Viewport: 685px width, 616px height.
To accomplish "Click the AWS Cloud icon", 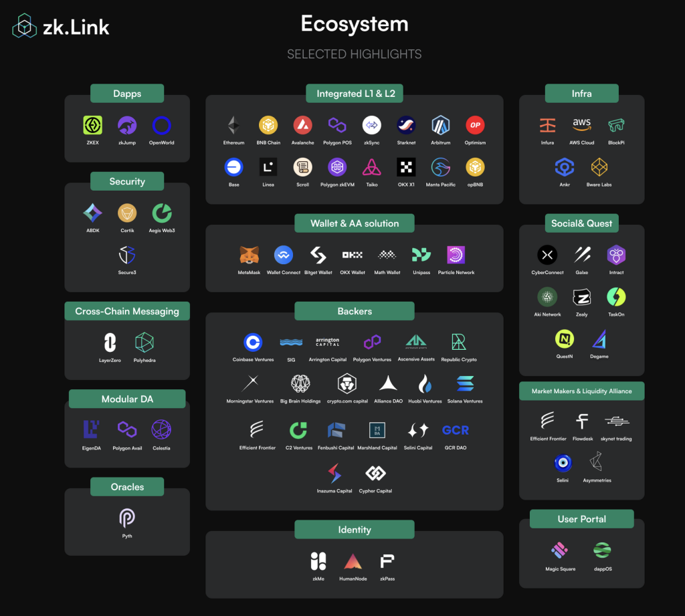I will pos(582,125).
